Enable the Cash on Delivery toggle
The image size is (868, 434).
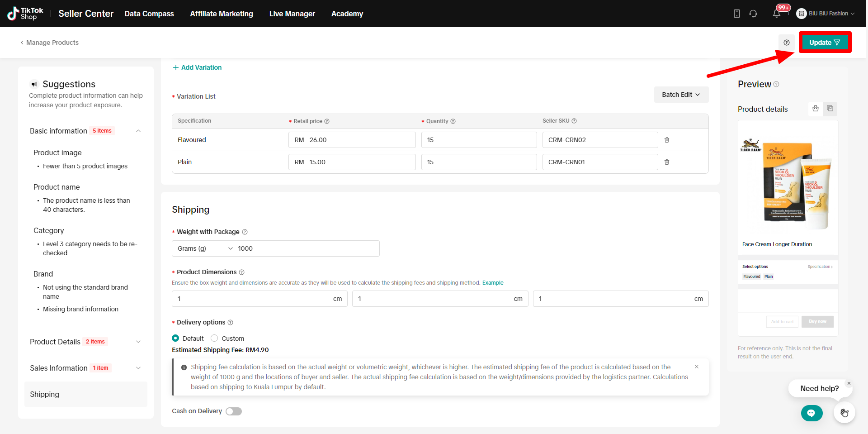[234, 411]
